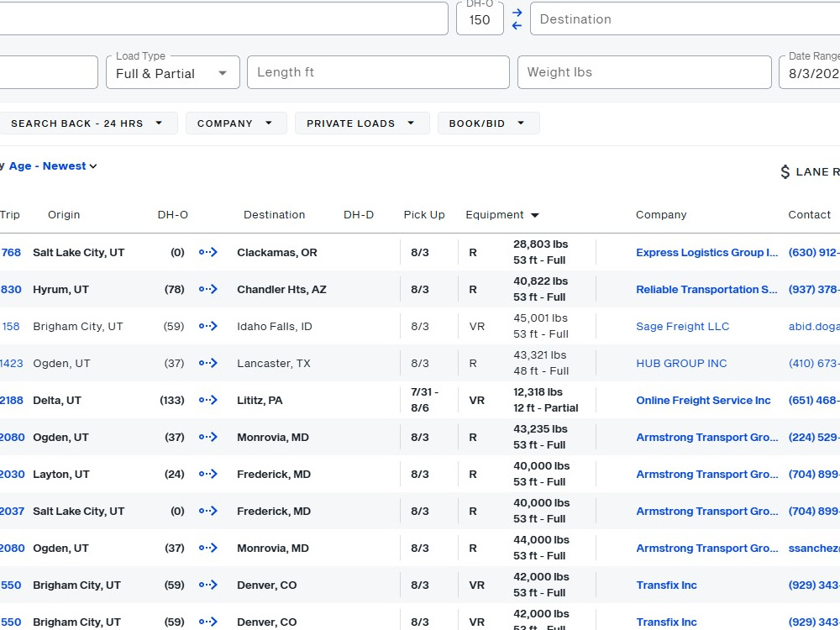The height and width of the screenshot is (630, 840).
Task: Open HUB GROUP INC company link
Action: (x=681, y=363)
